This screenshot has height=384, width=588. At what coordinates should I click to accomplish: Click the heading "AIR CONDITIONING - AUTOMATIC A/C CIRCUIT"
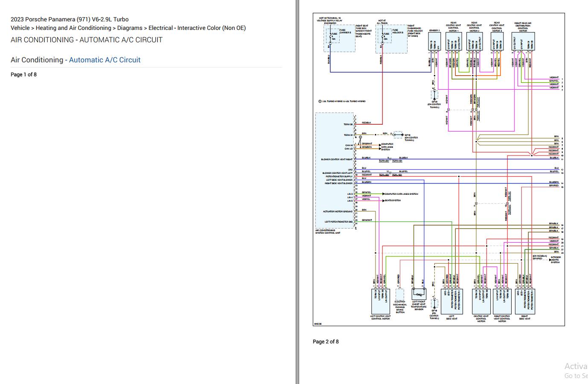[87, 40]
